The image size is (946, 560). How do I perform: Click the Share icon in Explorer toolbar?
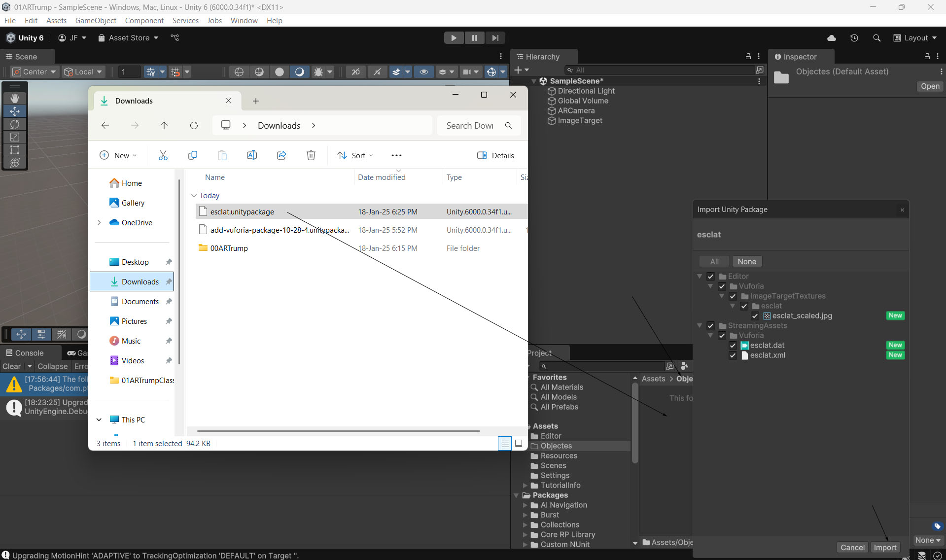281,155
